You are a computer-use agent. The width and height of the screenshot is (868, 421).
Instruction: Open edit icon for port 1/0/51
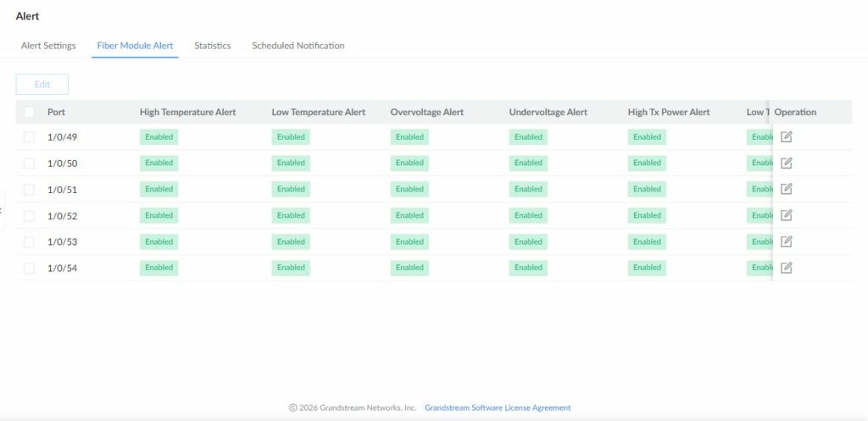click(786, 189)
